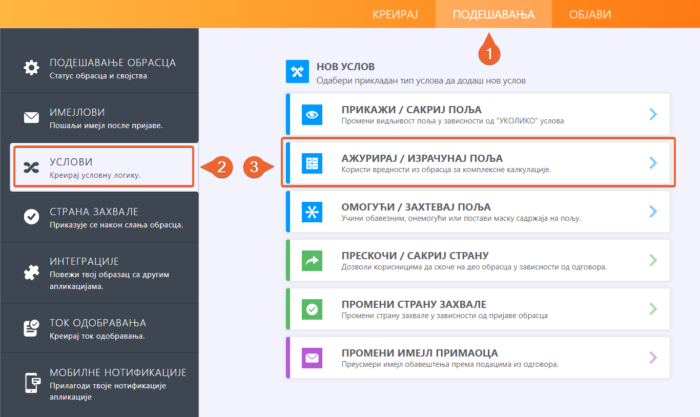Click the asterisk icon for ОМОГУЋИ / ЗАХТЕВАЈ ПОЉА
Image resolution: width=700 pixels, height=417 pixels.
[x=312, y=212]
